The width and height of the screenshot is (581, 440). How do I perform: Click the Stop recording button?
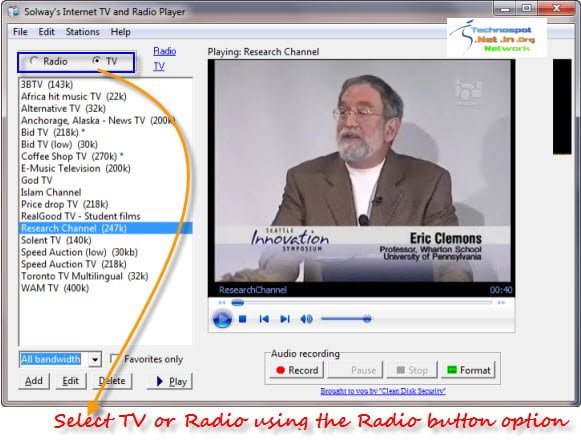click(x=412, y=370)
